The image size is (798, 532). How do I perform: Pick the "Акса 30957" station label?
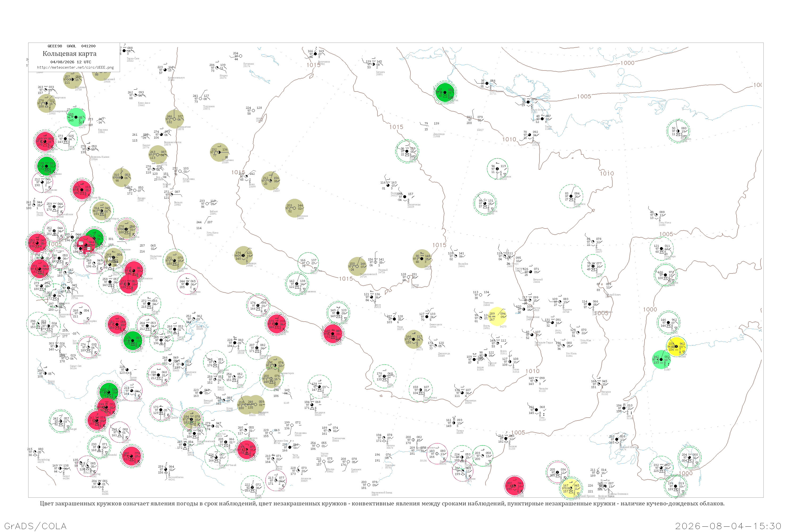[282, 489]
